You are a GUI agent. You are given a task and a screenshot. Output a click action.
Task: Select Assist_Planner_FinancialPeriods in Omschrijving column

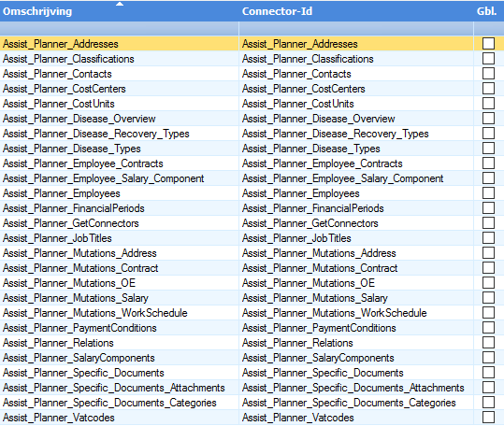74,208
